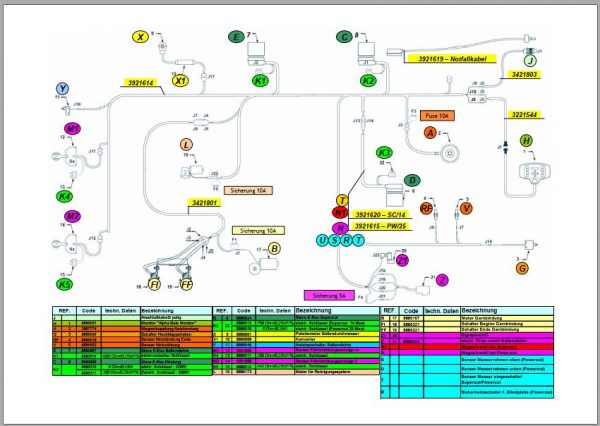Select the cyan S marker
600x426 pixels.
[x=334, y=240]
